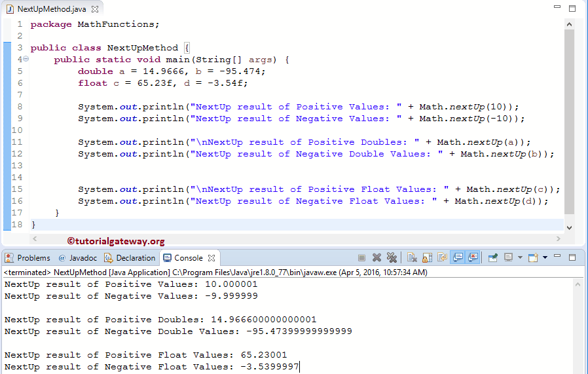Toggle Show Console on standard error change

tap(473, 257)
